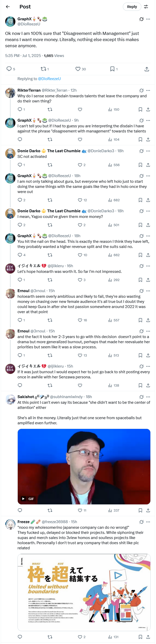156x644 pixels.
Task: Share the main post via share icon
Action: pyautogui.click(x=147, y=69)
